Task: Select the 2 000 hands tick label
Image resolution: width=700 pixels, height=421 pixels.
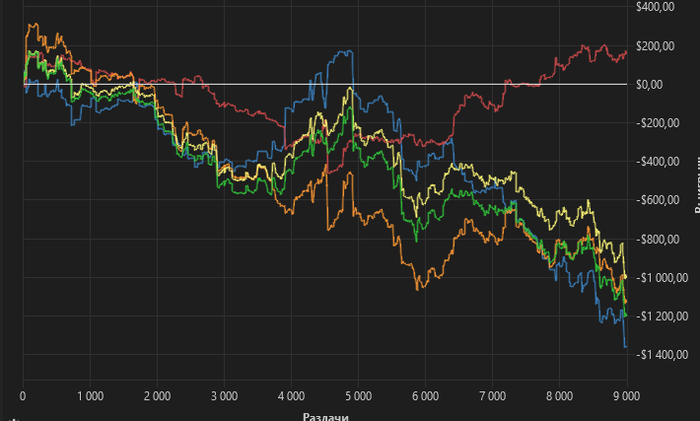Action: pyautogui.click(x=157, y=396)
